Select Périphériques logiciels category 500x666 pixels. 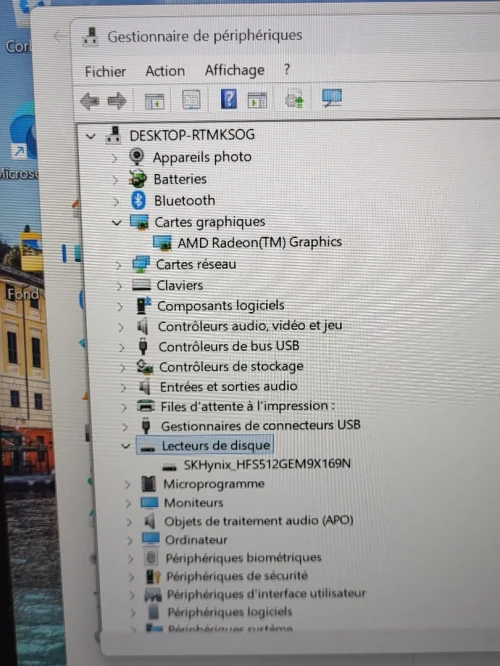click(229, 612)
